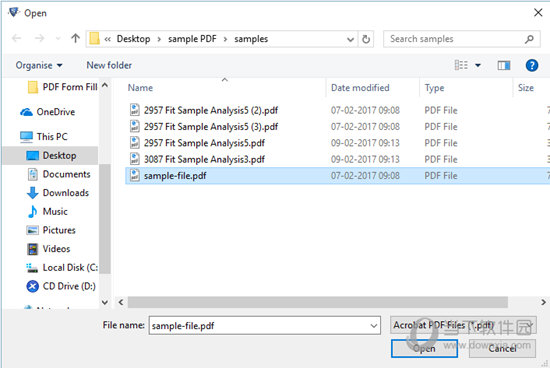Click the horizontal scrollbar right arrow
This screenshot has width=550, height=368.
(x=543, y=302)
